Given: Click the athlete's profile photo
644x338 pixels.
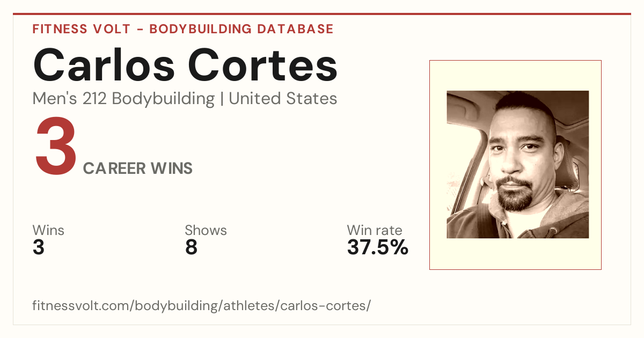Looking at the screenshot, I should [517, 164].
